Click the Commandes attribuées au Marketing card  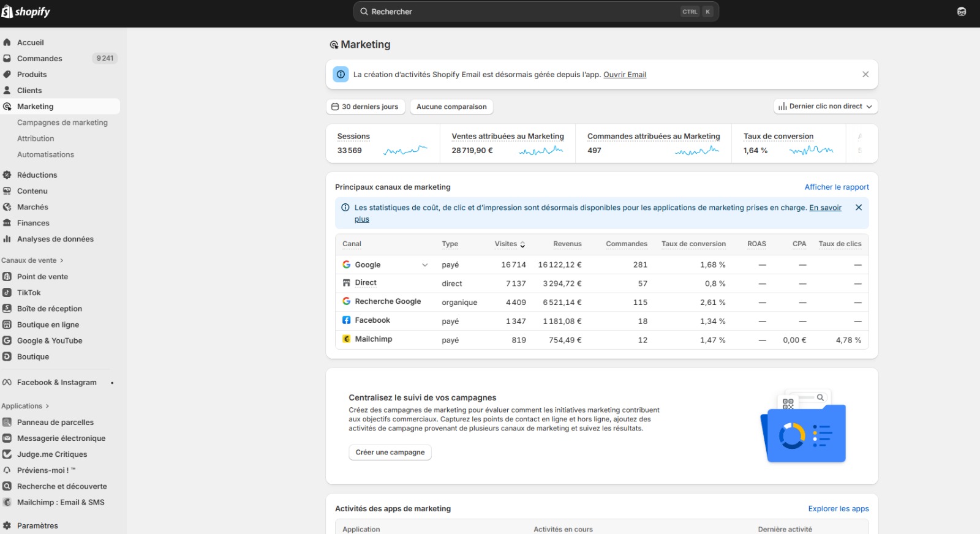point(654,143)
